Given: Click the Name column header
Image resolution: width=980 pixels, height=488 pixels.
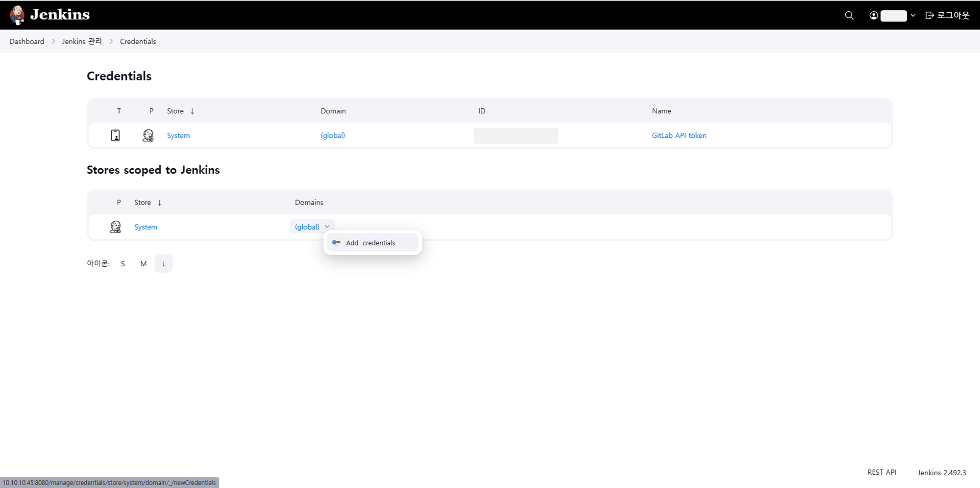Looking at the screenshot, I should click(x=661, y=111).
